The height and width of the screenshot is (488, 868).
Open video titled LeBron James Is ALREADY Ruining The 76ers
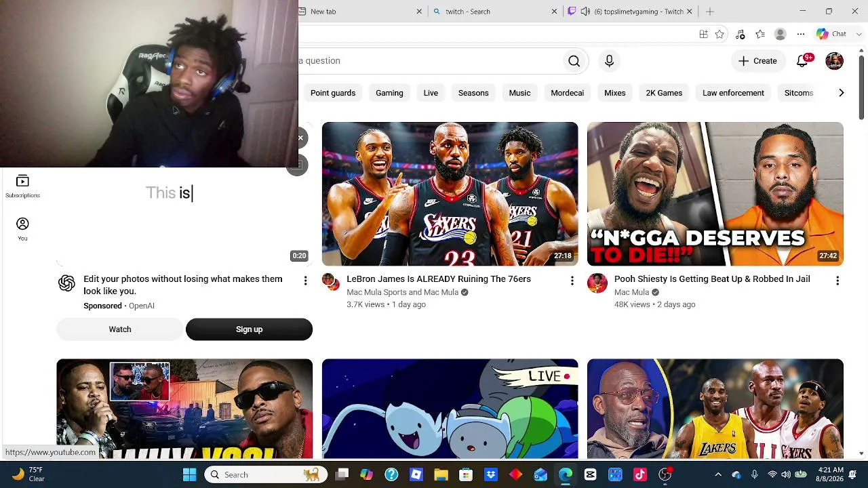tap(439, 279)
